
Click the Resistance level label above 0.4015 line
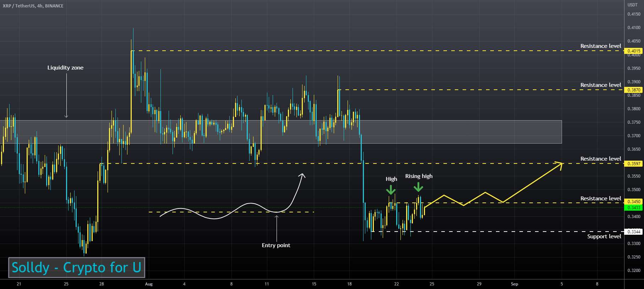point(601,46)
